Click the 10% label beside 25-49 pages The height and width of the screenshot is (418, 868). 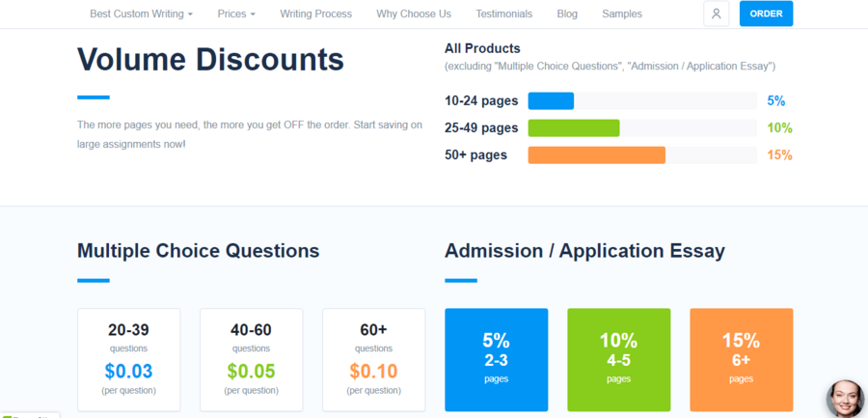pyautogui.click(x=779, y=128)
